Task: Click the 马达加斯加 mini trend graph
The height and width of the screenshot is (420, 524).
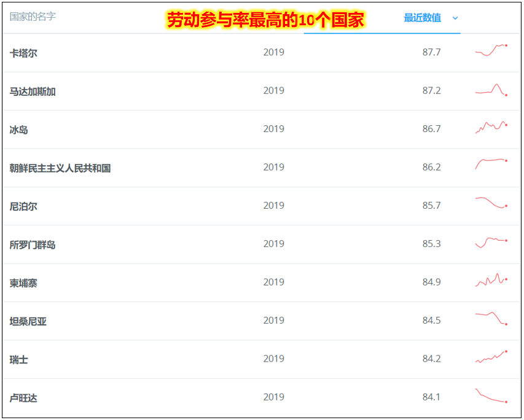Action: click(x=490, y=89)
